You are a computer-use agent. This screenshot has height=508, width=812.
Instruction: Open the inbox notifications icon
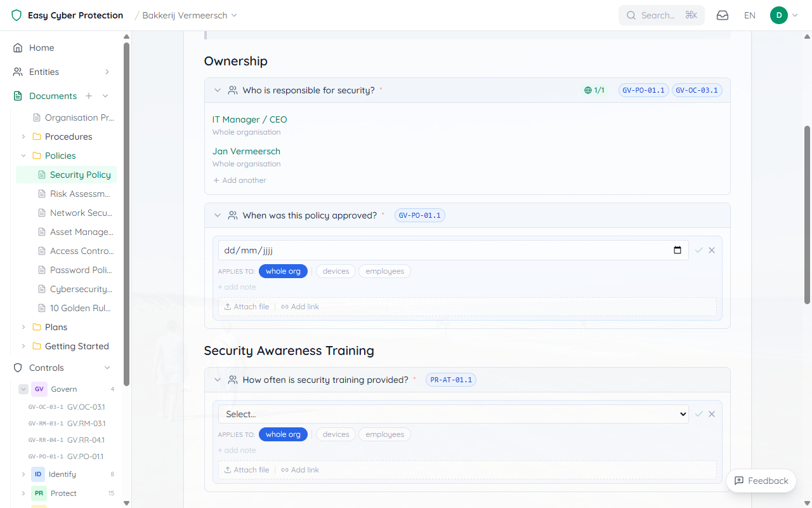723,15
